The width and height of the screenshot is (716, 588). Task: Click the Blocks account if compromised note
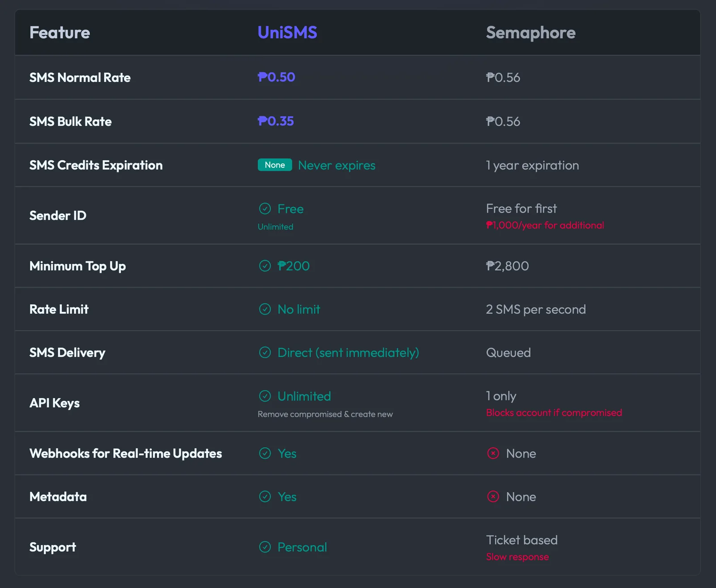[x=554, y=413]
